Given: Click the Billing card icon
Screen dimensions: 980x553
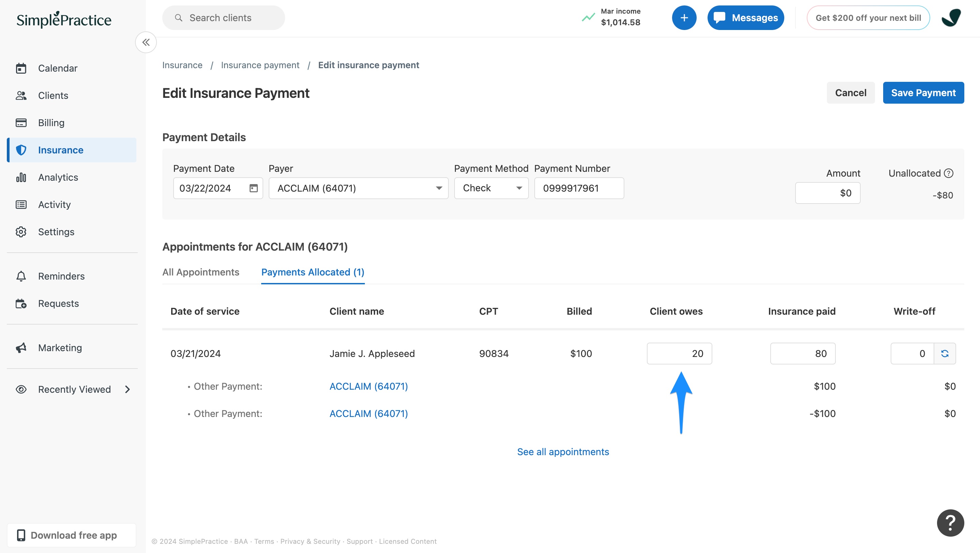Looking at the screenshot, I should tap(21, 122).
